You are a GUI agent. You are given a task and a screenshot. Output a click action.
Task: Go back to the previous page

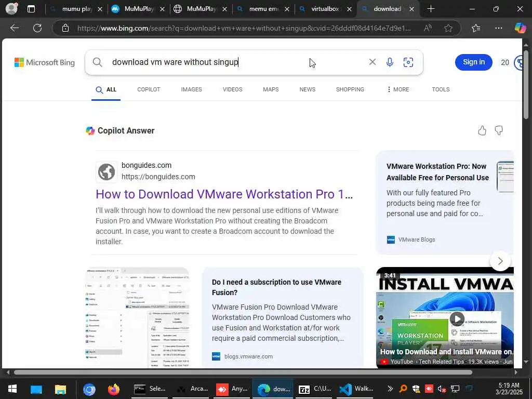(x=14, y=28)
